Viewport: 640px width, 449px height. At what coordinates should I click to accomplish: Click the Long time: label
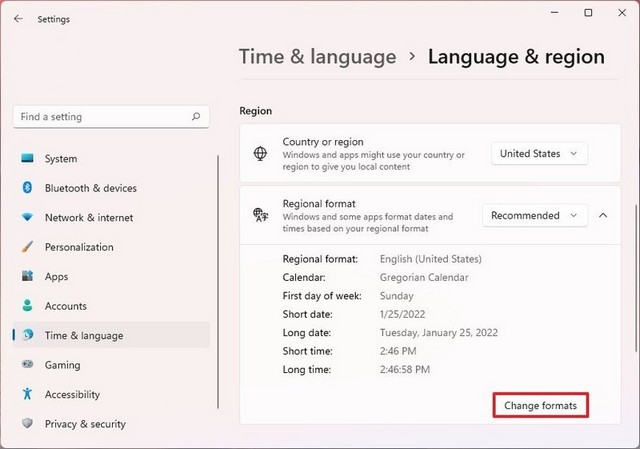[307, 369]
